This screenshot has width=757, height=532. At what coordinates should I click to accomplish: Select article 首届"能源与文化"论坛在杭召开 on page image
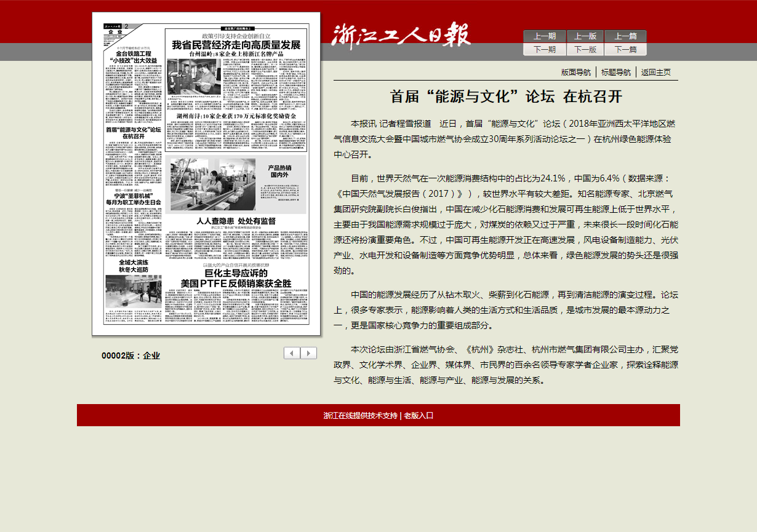pyautogui.click(x=133, y=133)
